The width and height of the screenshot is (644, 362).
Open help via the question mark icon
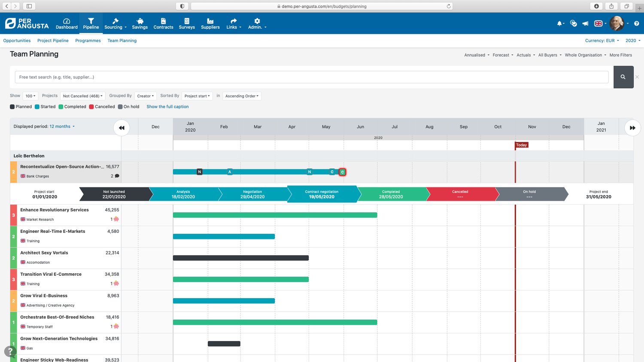pyautogui.click(x=637, y=24)
